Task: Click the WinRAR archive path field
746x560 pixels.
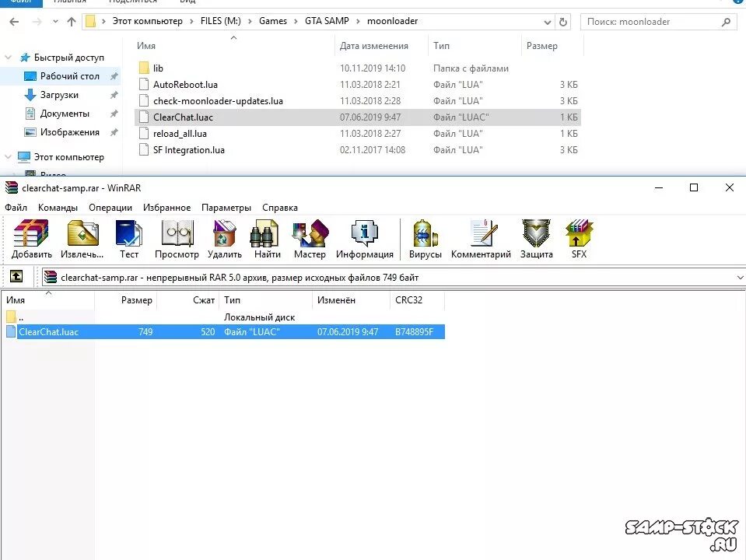Action: 393,278
